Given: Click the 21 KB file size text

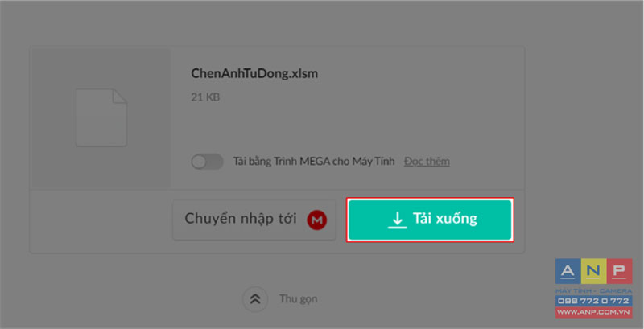Looking at the screenshot, I should coord(205,97).
